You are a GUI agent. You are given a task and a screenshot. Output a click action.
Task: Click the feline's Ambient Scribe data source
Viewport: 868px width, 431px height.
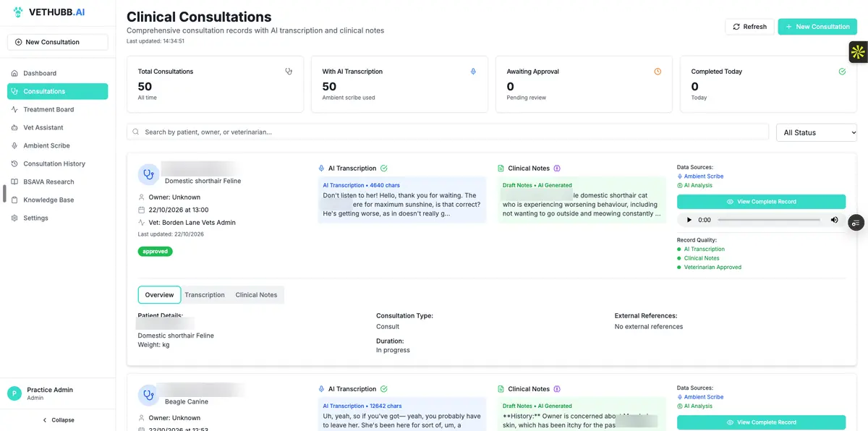click(x=700, y=176)
